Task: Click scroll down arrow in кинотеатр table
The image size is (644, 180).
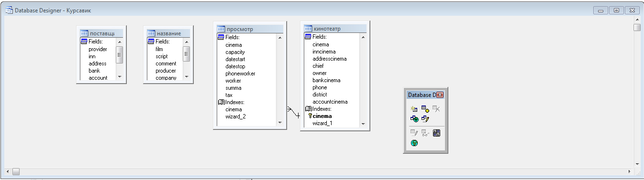Action: tap(364, 124)
